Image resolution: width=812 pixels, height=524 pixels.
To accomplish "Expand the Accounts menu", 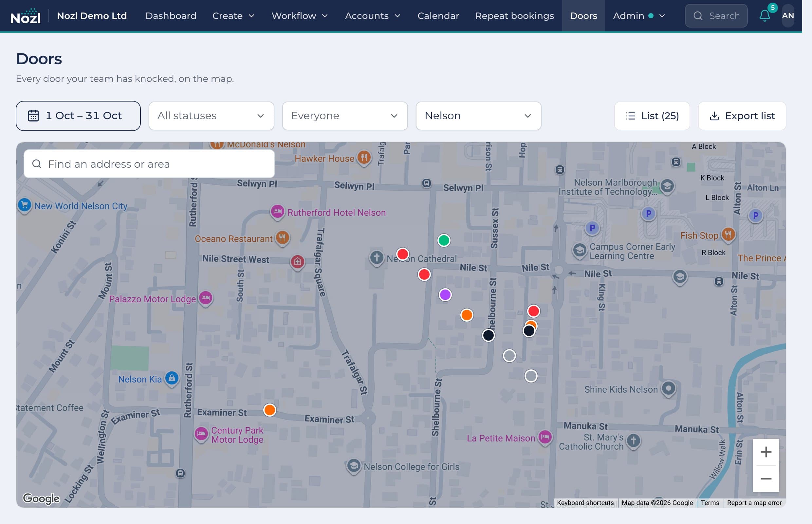I will coord(373,16).
